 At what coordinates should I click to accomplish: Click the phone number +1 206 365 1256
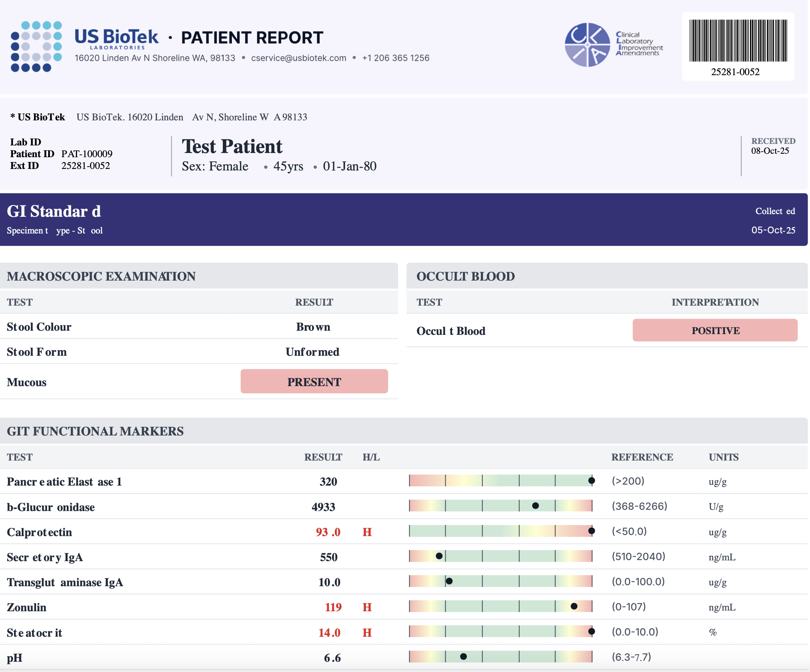click(x=396, y=58)
